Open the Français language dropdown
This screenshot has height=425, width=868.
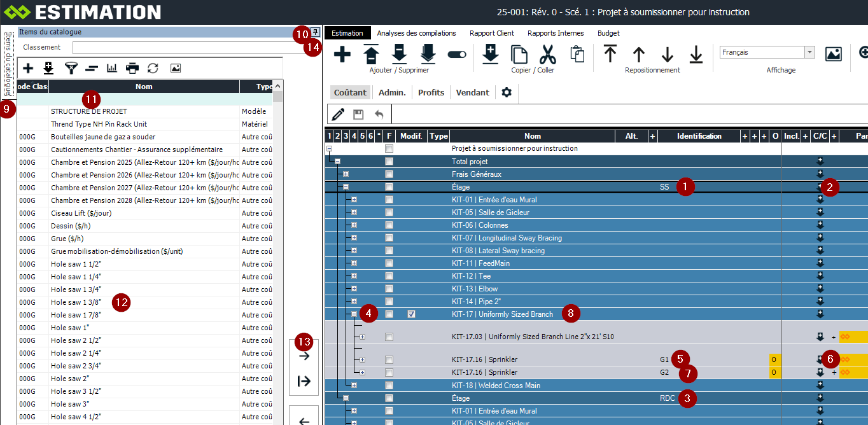click(809, 53)
